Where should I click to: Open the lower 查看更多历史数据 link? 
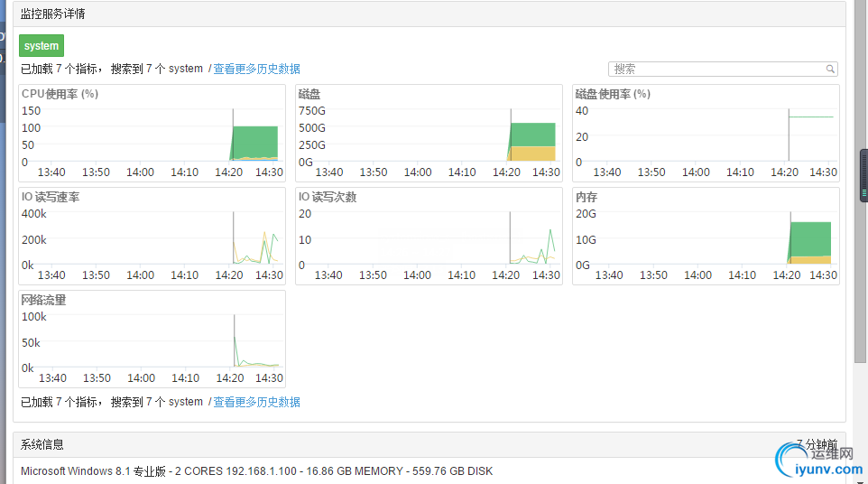pyautogui.click(x=257, y=402)
